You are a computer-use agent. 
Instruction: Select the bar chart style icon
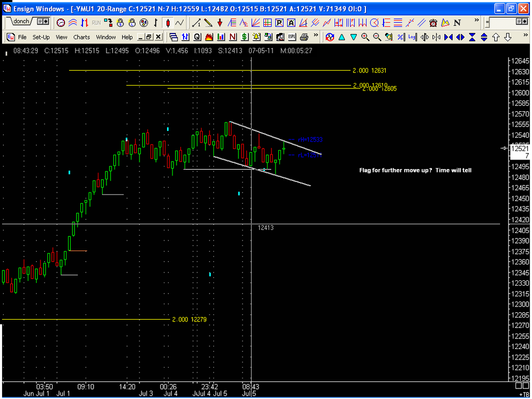[85, 23]
